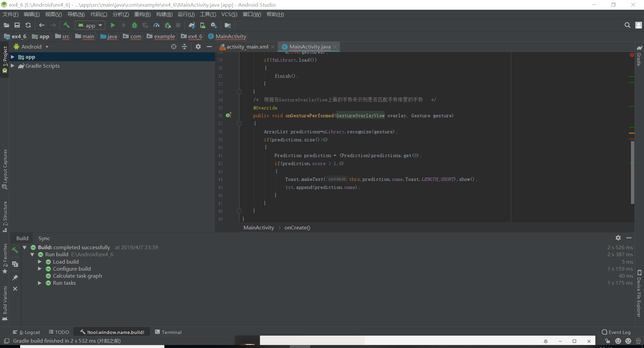Click Sync Project with Gradle Files
Image resolution: width=644 pixels, height=348 pixels.
click(192, 25)
